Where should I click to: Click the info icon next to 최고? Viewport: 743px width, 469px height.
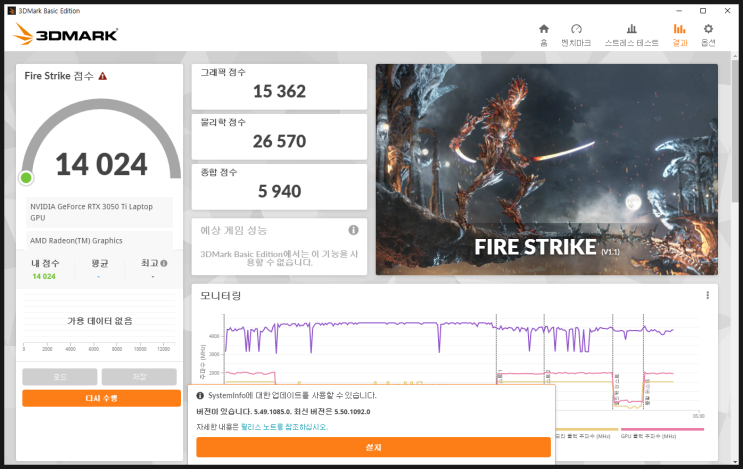point(164,263)
